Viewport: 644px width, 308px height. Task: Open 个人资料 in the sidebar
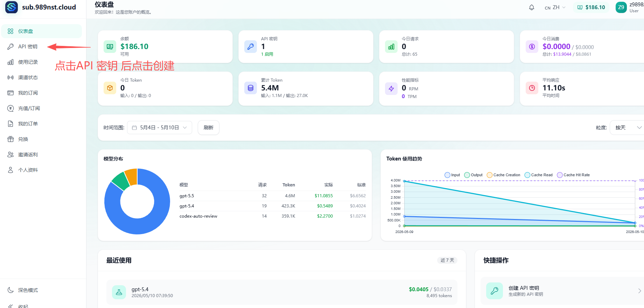tap(42, 170)
